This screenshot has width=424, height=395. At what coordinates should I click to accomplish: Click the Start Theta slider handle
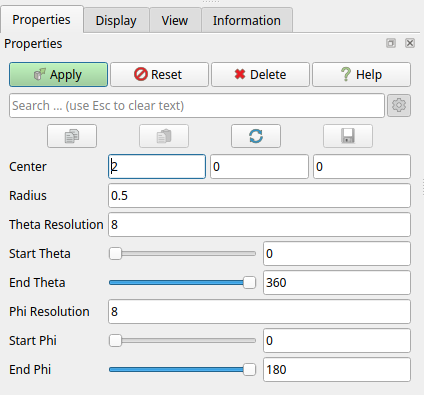(x=115, y=254)
